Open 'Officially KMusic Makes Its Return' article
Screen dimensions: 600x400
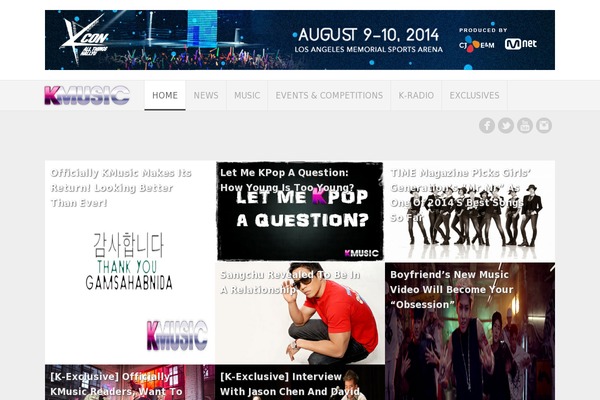click(x=121, y=188)
